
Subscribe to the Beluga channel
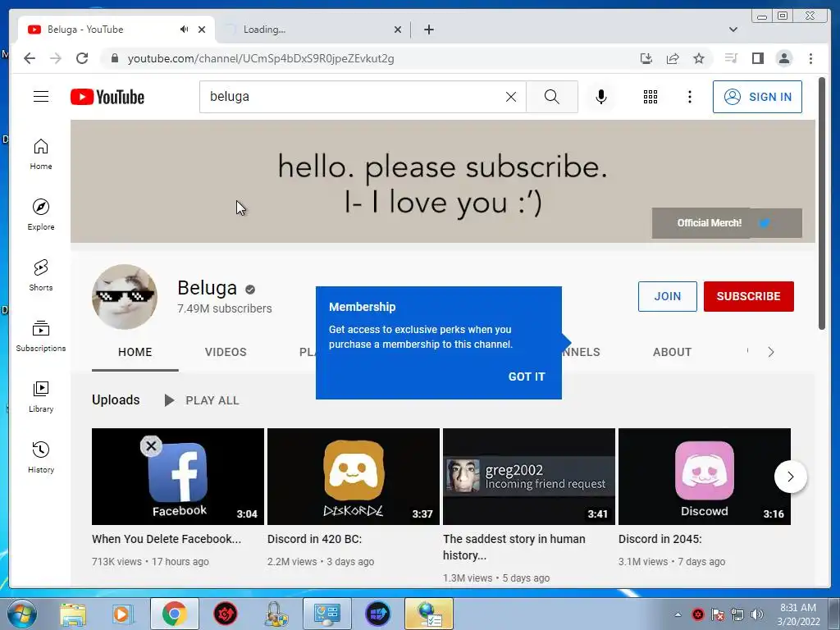(748, 296)
